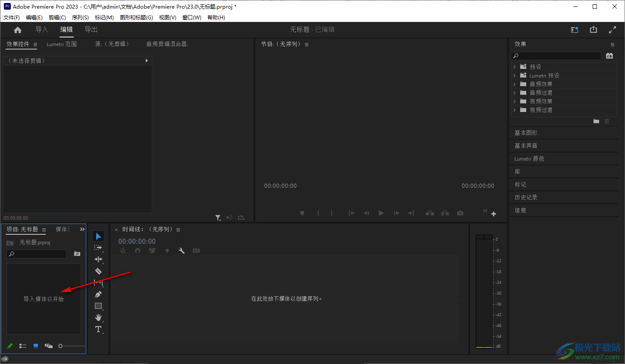Click the effect controls filter funnel icon
Image resolution: width=625 pixels, height=364 pixels.
218,218
